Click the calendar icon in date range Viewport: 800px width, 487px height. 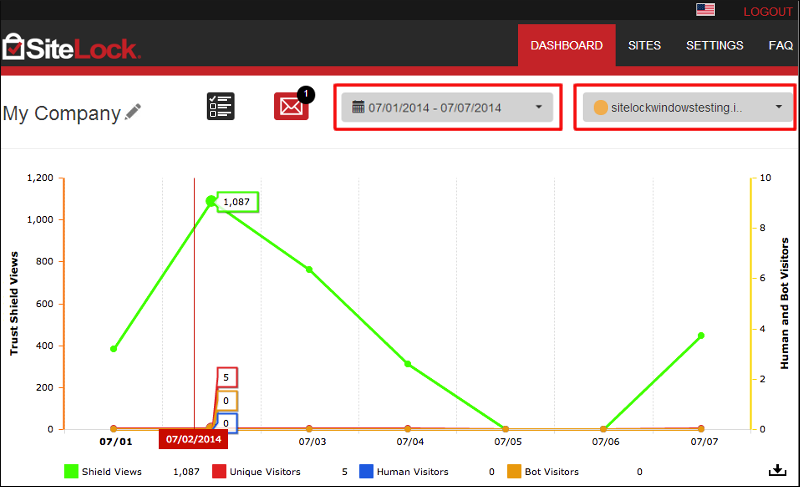[x=358, y=107]
